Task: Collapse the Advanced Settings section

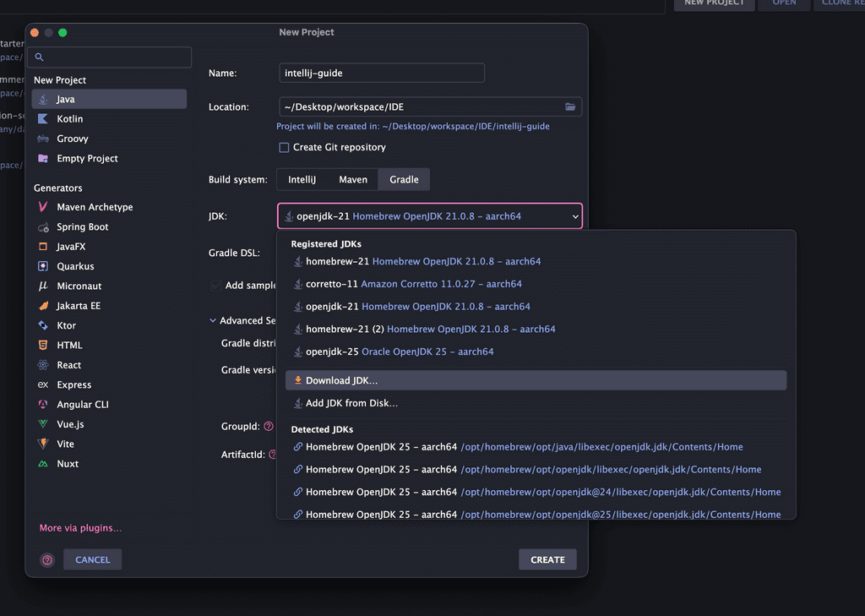Action: pos(213,321)
